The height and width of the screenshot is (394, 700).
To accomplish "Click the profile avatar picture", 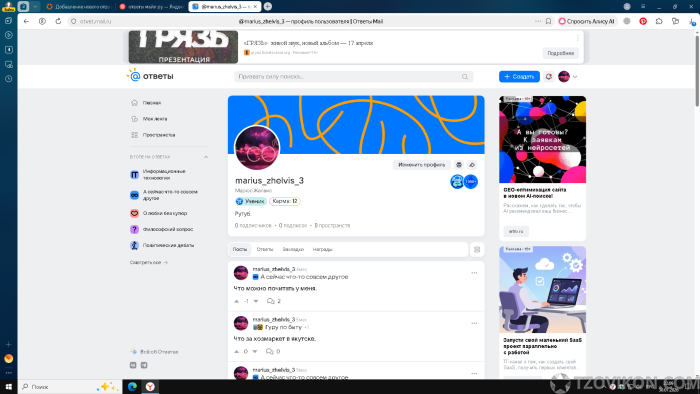I will (257, 148).
